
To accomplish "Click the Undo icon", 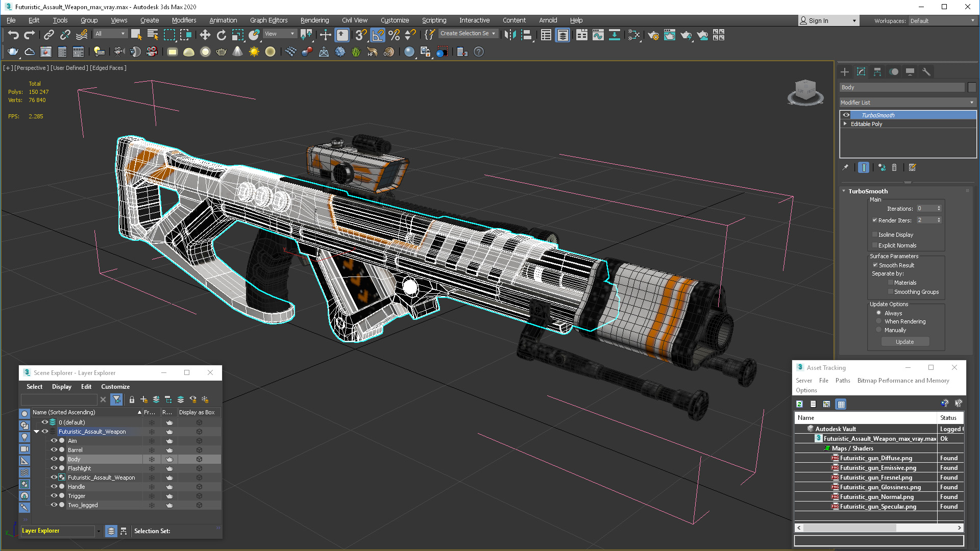I will click(13, 35).
